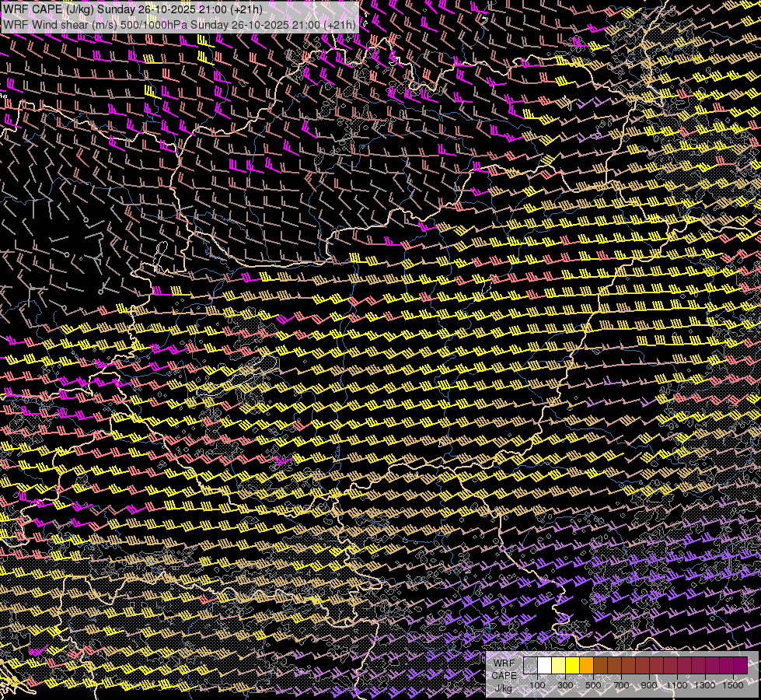This screenshot has height=700, width=761.
Task: Click the legend value 1300
Action: [705, 685]
